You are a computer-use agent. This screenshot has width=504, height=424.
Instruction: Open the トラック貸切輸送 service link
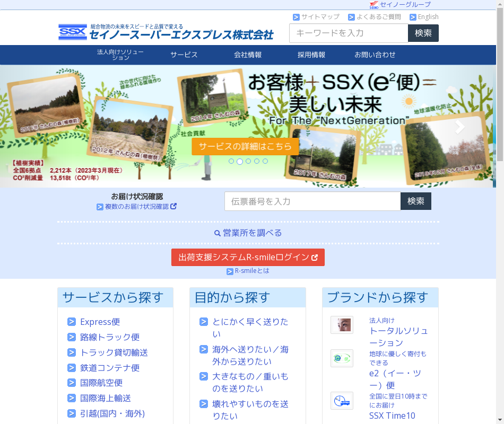click(114, 352)
